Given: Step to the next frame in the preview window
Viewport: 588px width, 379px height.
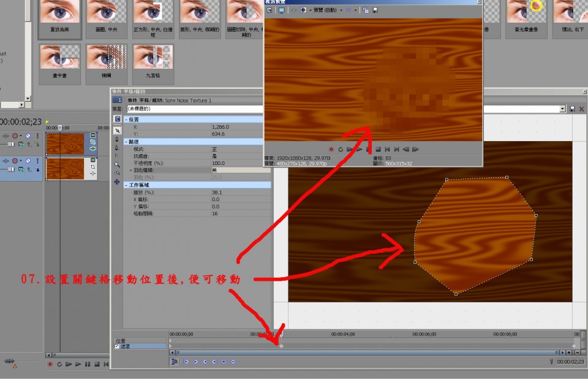Looking at the screenshot, I should (x=415, y=149).
